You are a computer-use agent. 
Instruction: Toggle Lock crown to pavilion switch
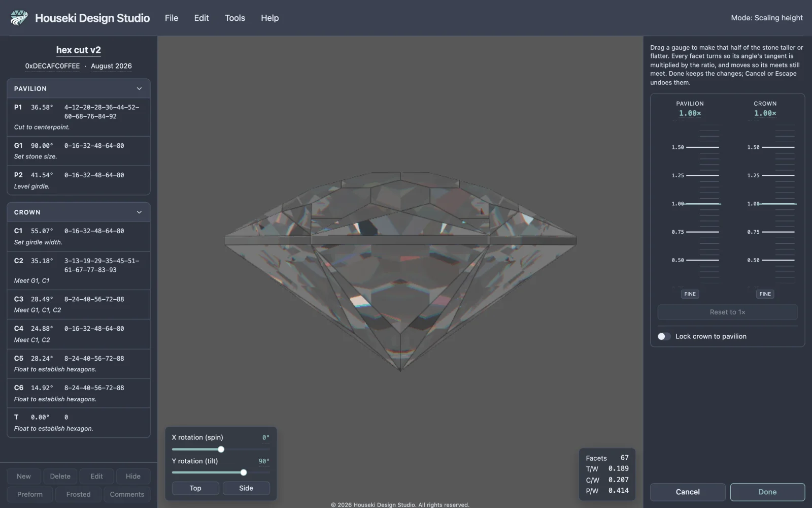coord(664,336)
